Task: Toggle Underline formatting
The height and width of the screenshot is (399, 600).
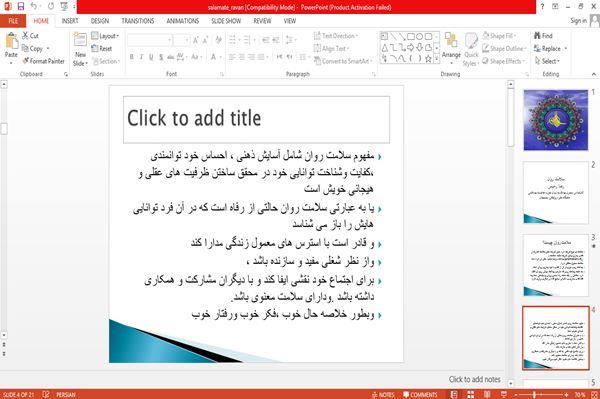Action: coord(151,57)
